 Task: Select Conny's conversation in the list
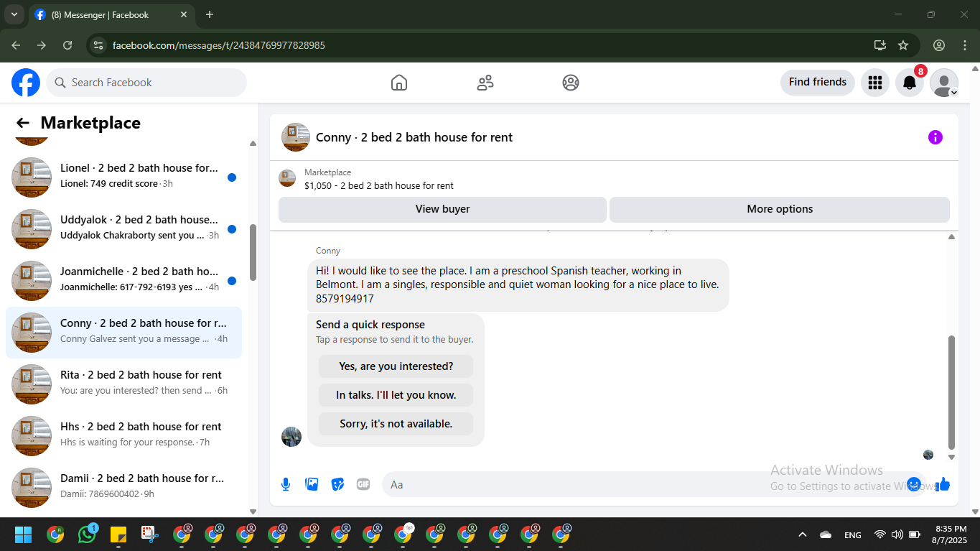[123, 332]
